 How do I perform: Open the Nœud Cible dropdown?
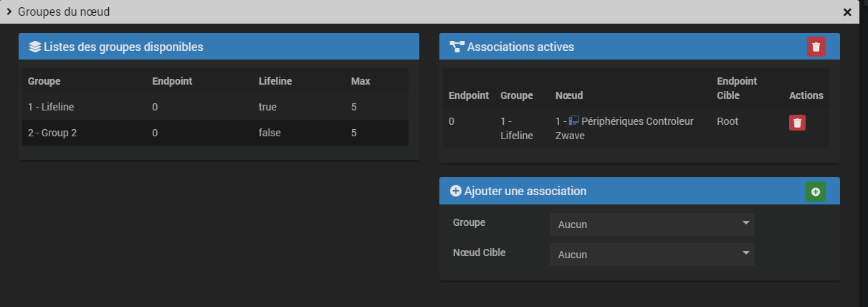tap(652, 255)
